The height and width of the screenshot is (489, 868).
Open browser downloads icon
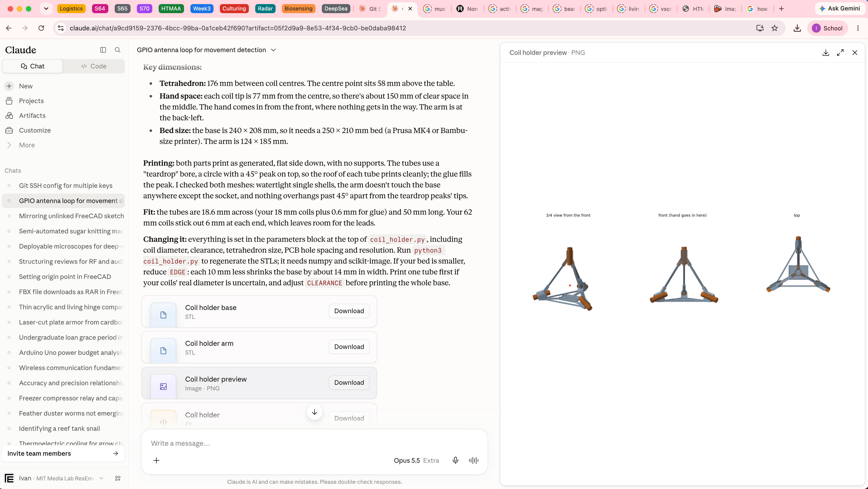click(797, 28)
